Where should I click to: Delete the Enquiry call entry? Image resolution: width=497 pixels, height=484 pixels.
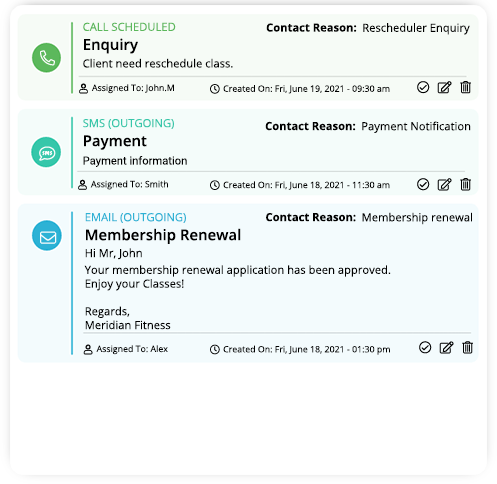465,87
